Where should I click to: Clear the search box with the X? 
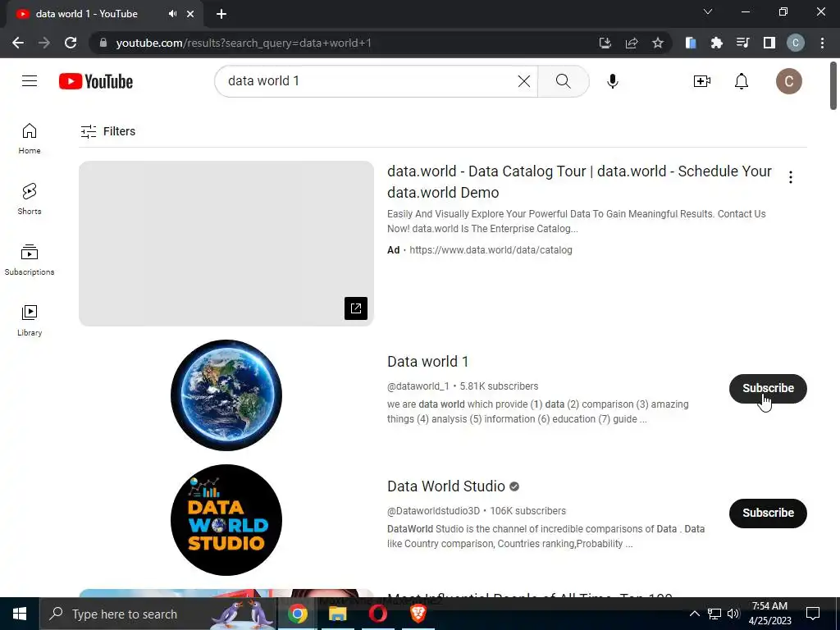524,81
